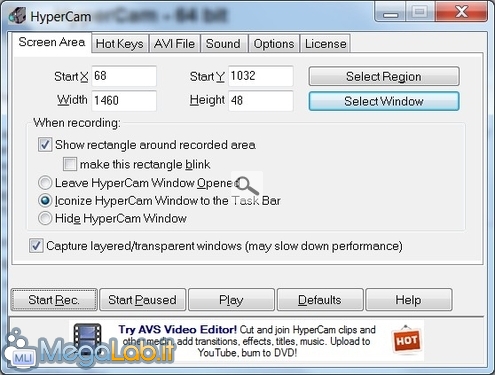Click the HyperCam camera icon in title bar

click(17, 15)
